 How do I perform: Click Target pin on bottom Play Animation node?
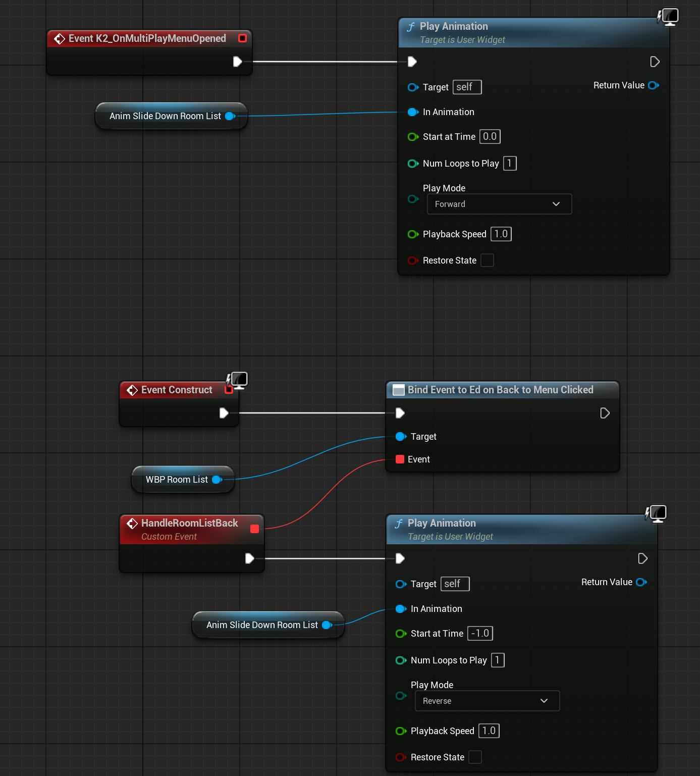(401, 584)
